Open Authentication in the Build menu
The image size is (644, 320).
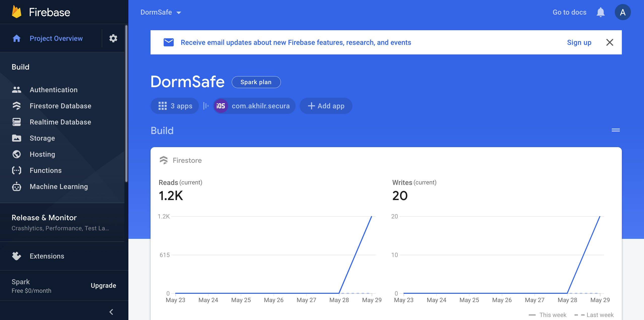click(x=53, y=90)
